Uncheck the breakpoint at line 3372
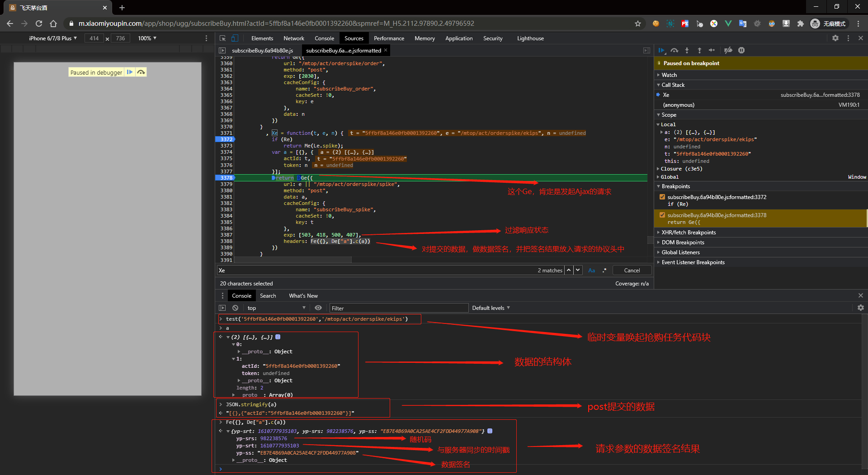The width and height of the screenshot is (868, 475). 662,197
